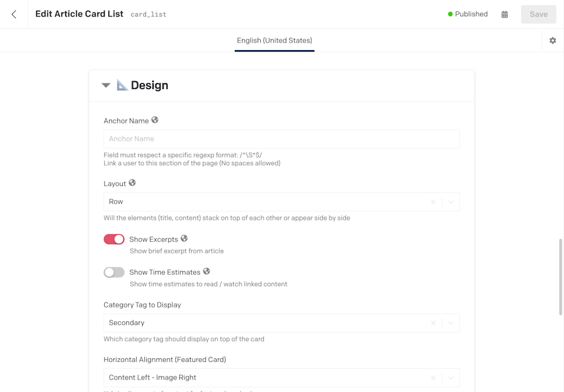Clear the Layout Row selection
Screen dimensions: 564x392
click(433, 202)
